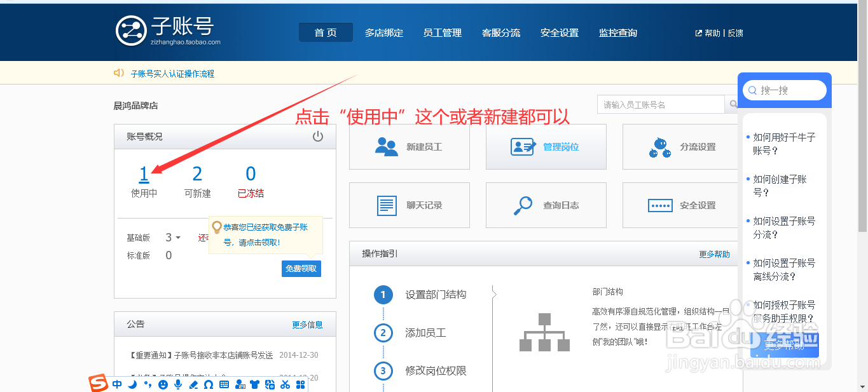Click the 反馈 link
This screenshot has height=392, width=868.
click(735, 33)
